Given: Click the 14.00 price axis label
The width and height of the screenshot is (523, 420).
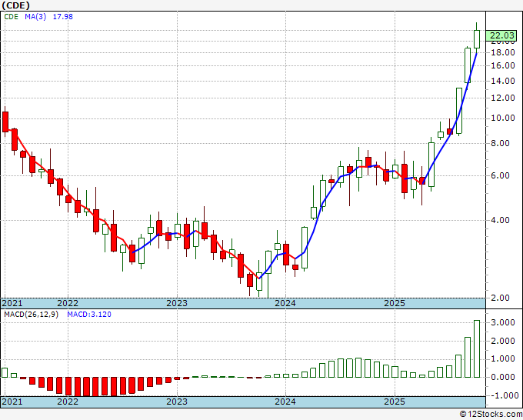Looking at the screenshot, I should 503,81.
